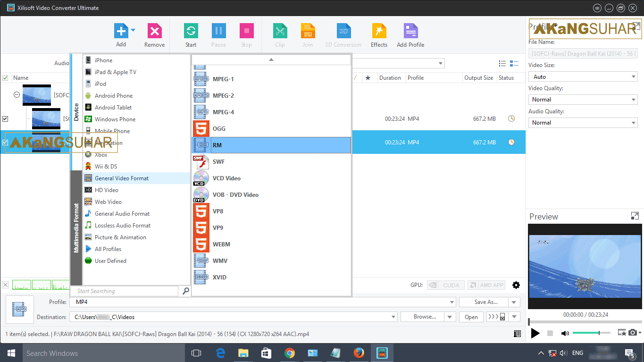Open 3D Conversion tool

(x=343, y=31)
